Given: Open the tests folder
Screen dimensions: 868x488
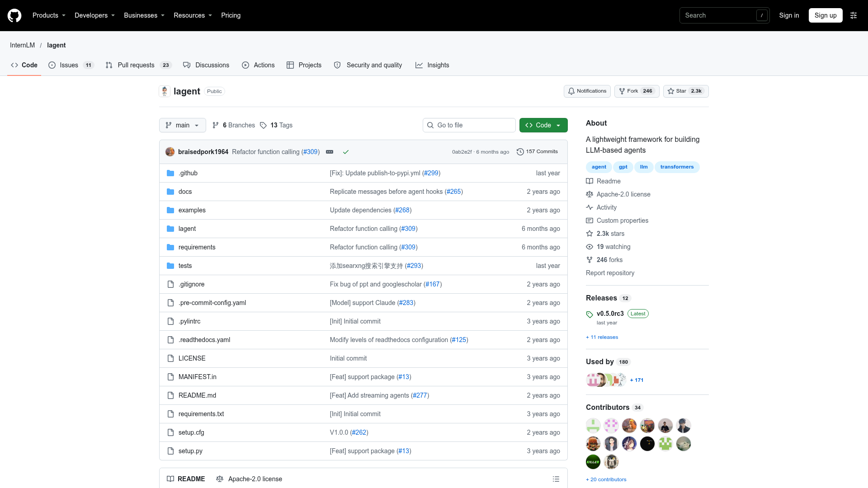Looking at the screenshot, I should [x=185, y=266].
